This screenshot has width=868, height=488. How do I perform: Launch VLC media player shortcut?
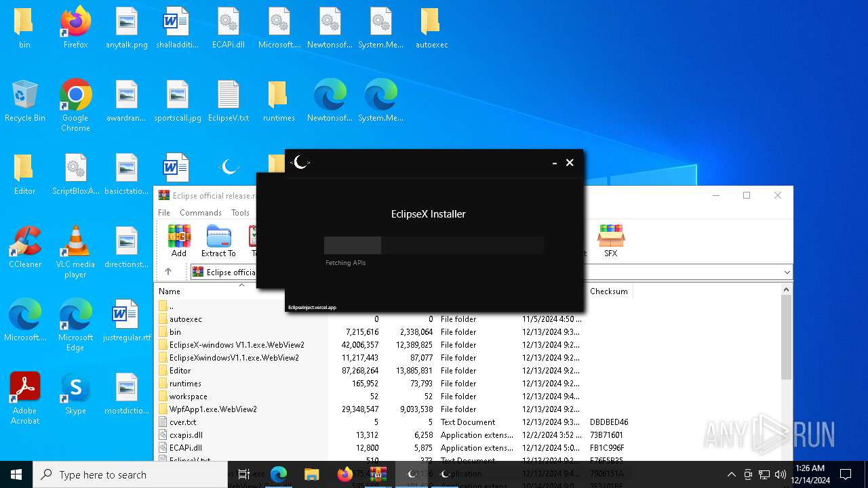click(x=75, y=252)
